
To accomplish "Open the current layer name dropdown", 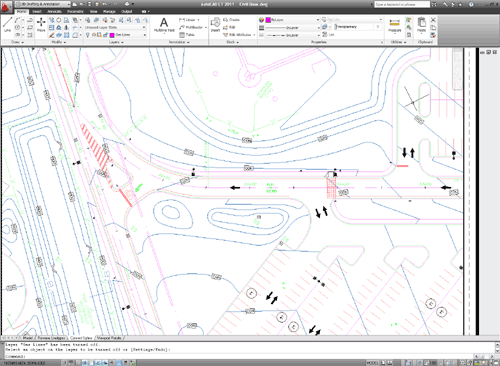I will click(128, 35).
